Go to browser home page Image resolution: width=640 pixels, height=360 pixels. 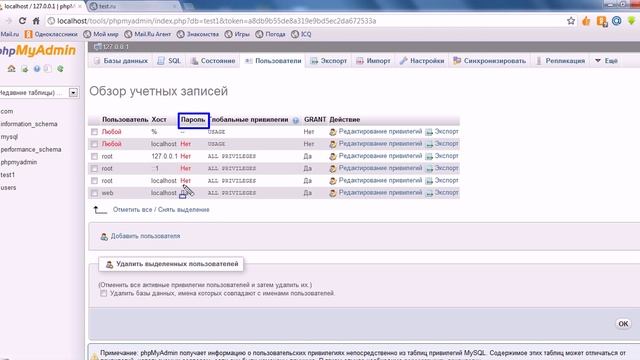[x=36, y=21]
